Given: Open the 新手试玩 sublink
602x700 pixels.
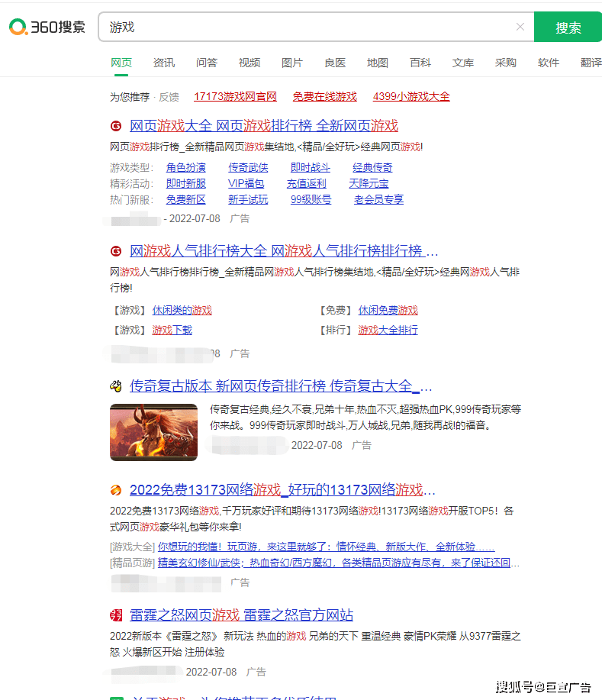Looking at the screenshot, I should click(x=248, y=199).
